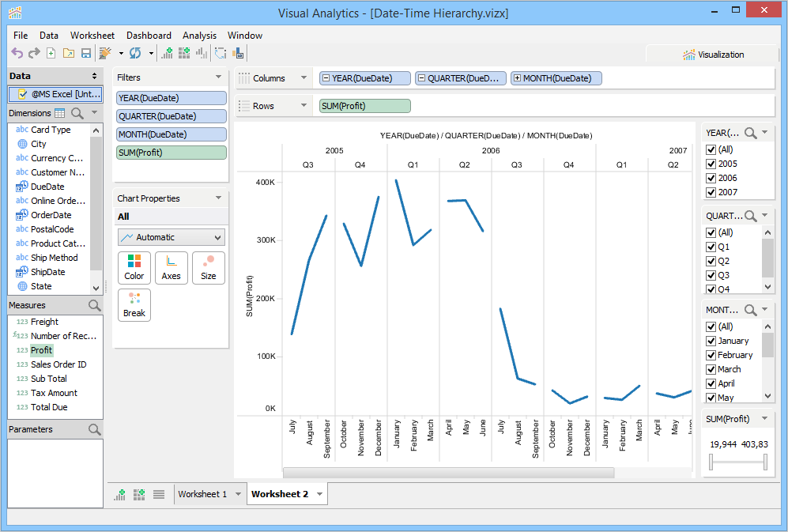Open the Dashboard menu

pos(149,36)
